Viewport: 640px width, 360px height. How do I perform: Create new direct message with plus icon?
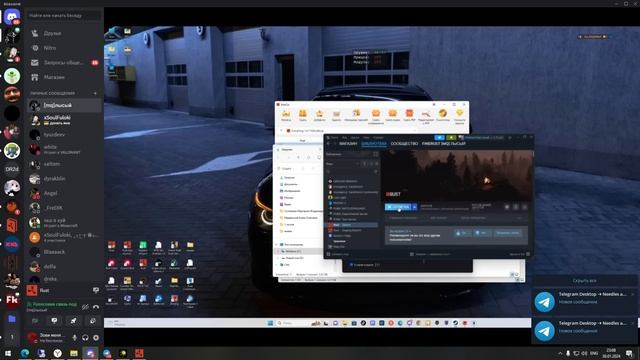[x=96, y=93]
